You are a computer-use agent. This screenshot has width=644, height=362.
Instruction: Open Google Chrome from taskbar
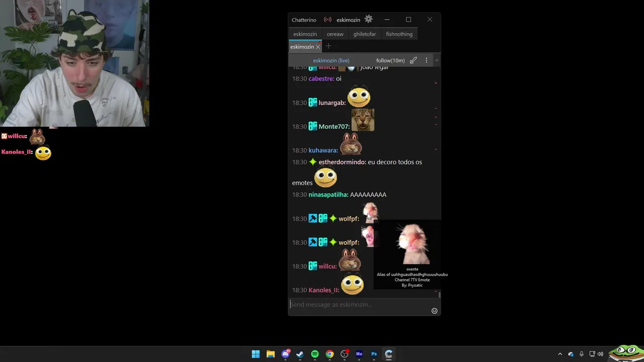coord(330,354)
